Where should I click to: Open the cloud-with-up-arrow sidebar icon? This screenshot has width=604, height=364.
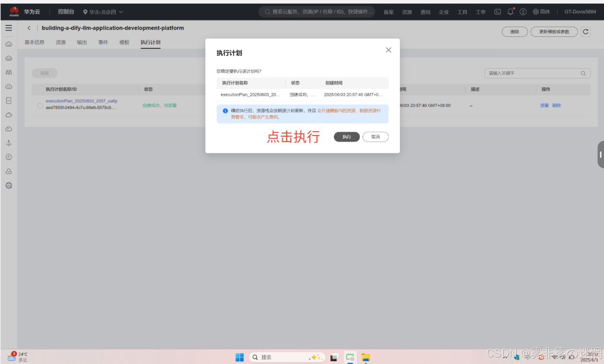click(x=9, y=87)
